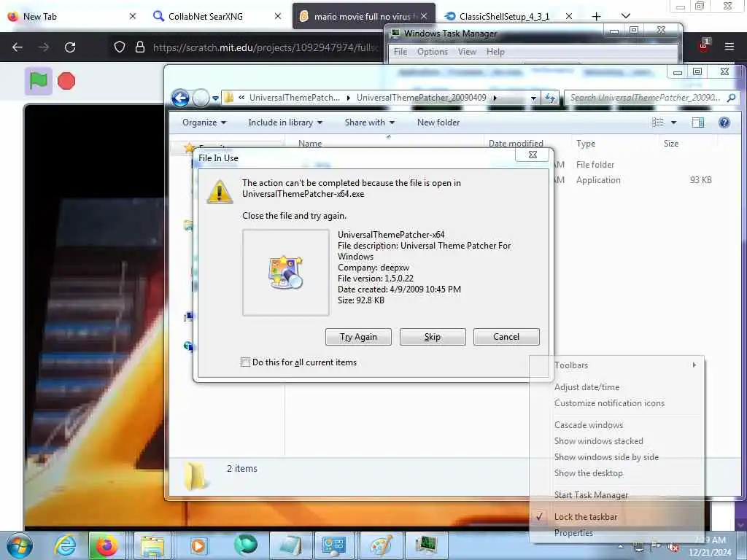
Task: Switch to Firefox in the taskbar
Action: (107, 546)
